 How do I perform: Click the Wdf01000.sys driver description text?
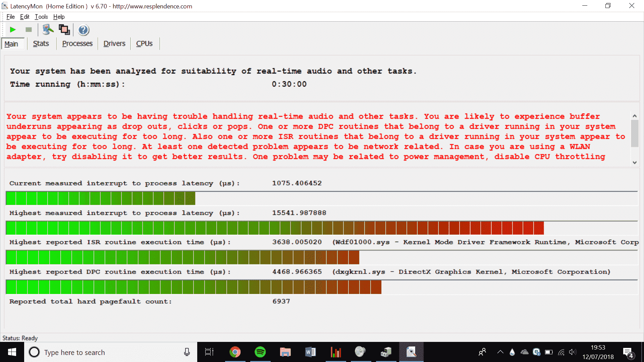[x=485, y=242]
